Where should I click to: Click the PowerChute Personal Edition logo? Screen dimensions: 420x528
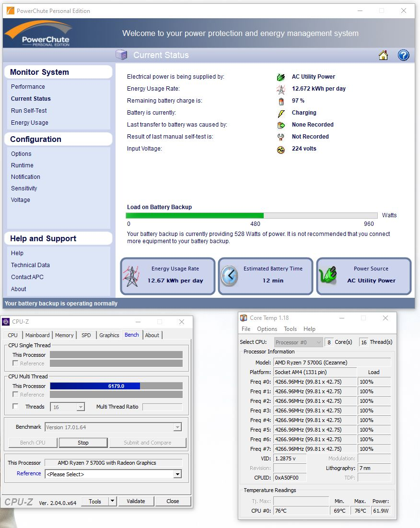[38, 34]
